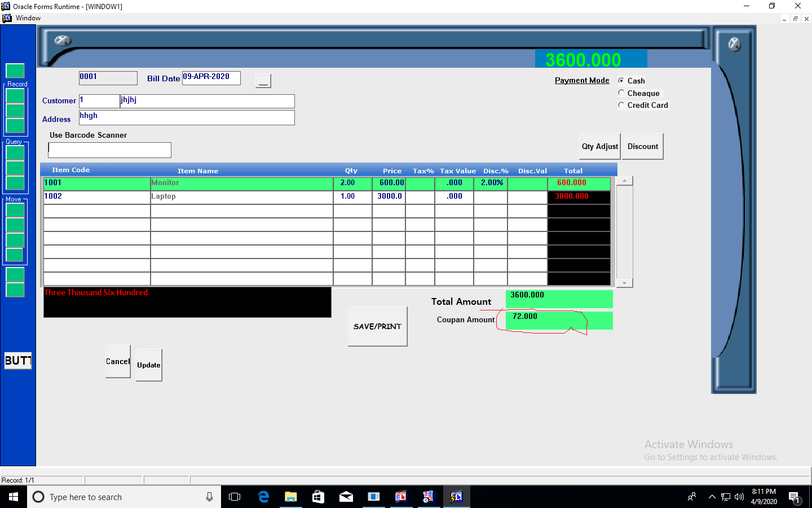Click the small button beside Bill Date

[x=263, y=81]
